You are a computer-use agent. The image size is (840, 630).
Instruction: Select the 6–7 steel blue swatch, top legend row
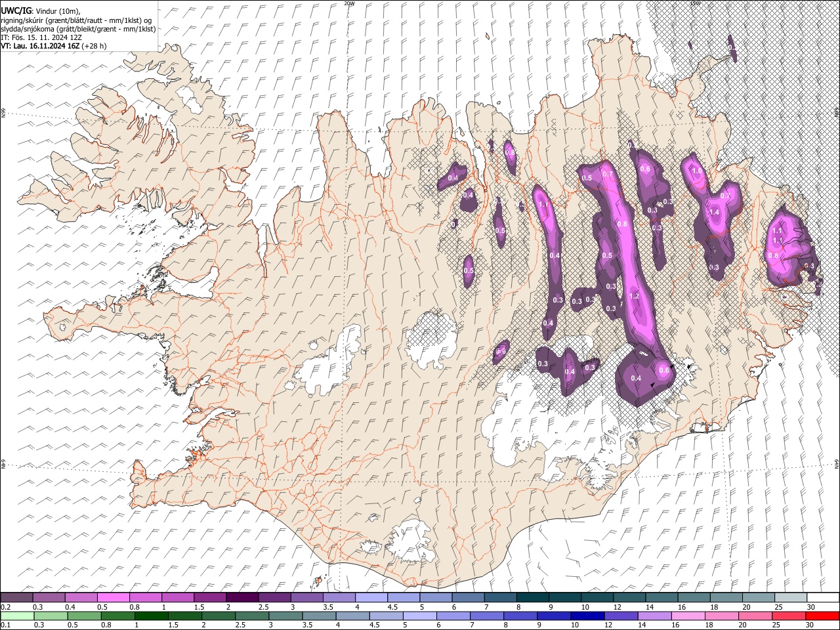coord(469,598)
